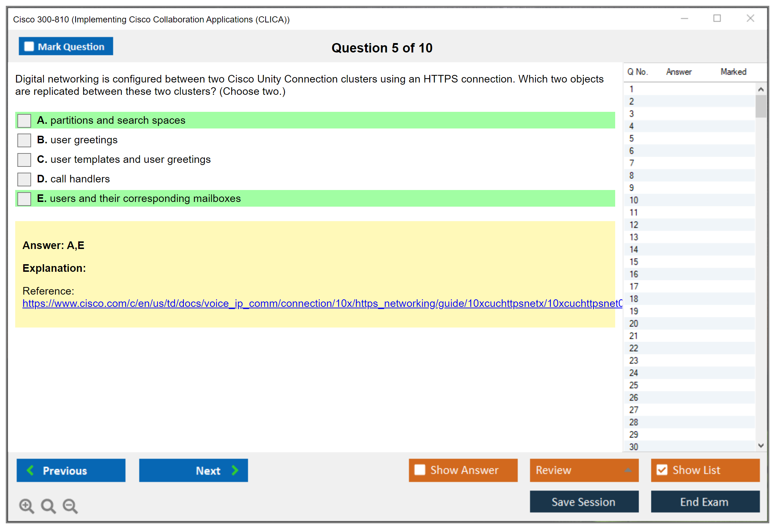
Task: Enable the Show Answer checkbox
Action: pyautogui.click(x=420, y=470)
